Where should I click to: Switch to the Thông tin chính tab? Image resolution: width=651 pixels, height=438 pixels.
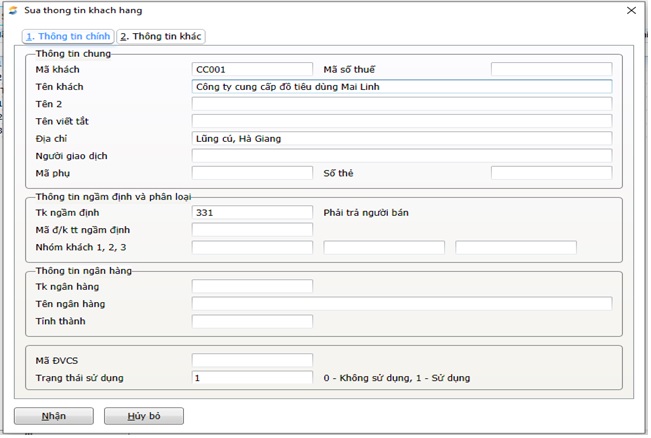coord(67,36)
